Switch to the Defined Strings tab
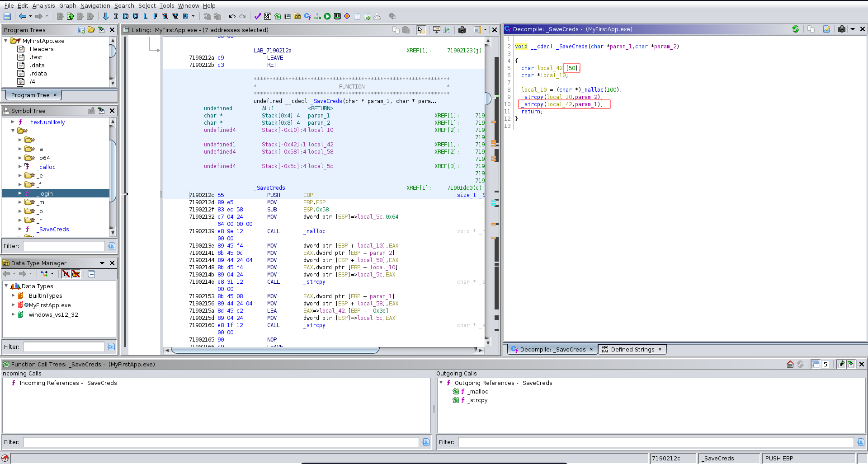This screenshot has width=868, height=464. 632,349
